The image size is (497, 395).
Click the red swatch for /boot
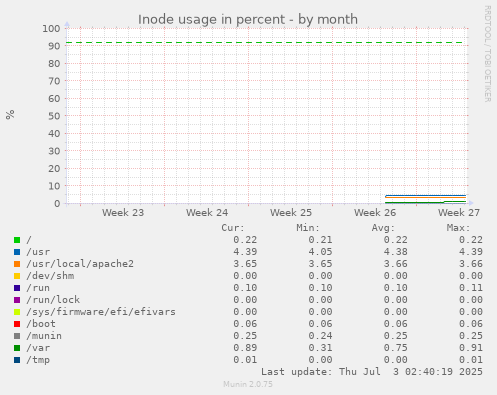(x=17, y=324)
